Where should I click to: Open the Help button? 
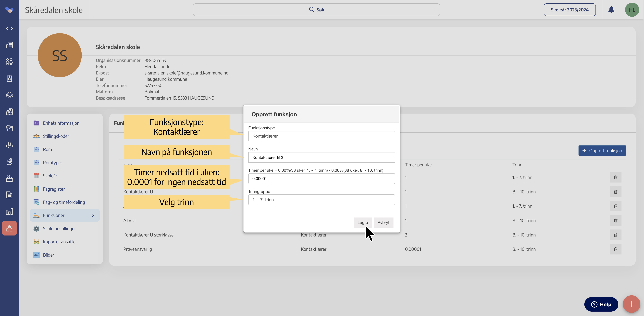pos(601,304)
